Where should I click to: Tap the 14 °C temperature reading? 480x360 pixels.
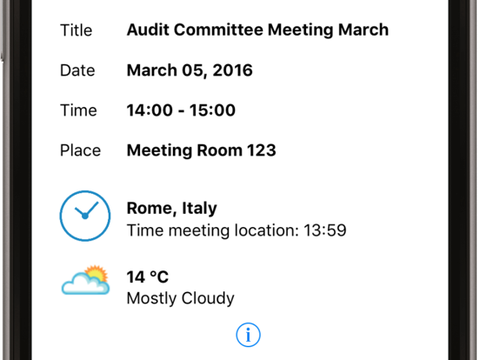147,277
